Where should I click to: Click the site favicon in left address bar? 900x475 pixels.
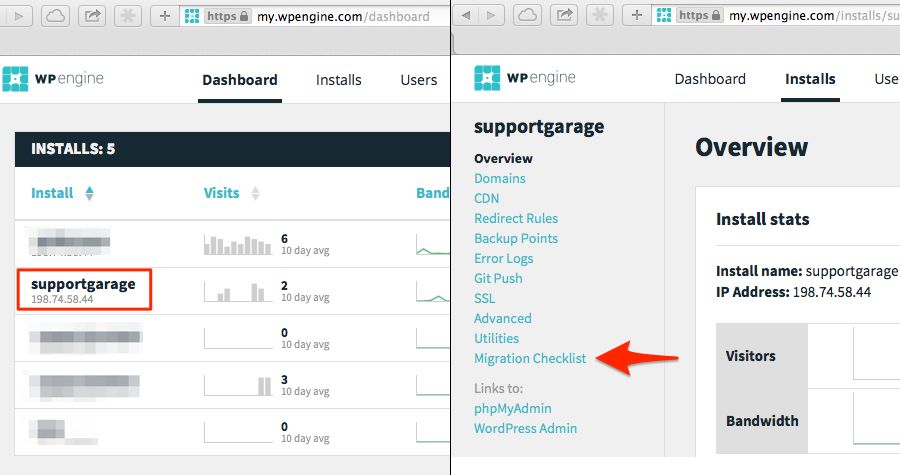[x=192, y=16]
